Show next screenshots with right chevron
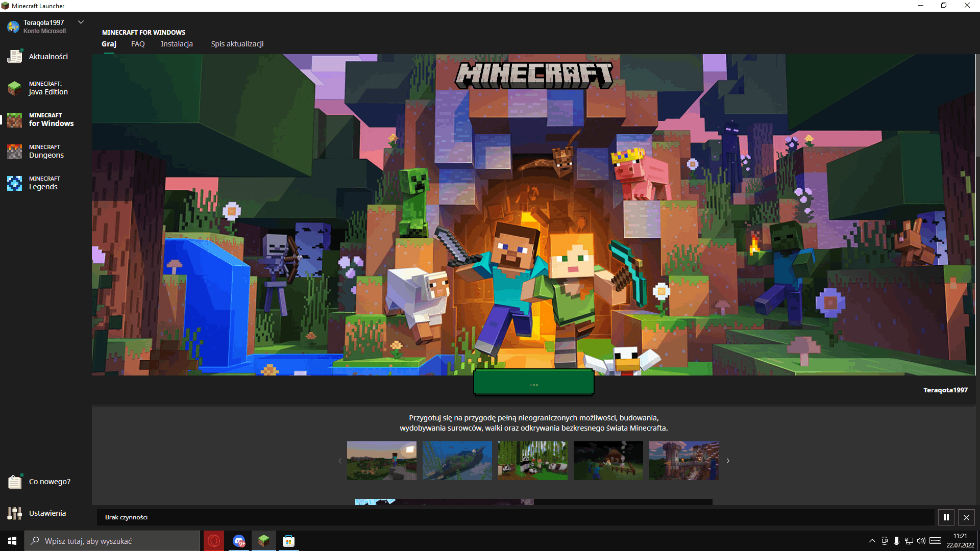 [x=728, y=461]
